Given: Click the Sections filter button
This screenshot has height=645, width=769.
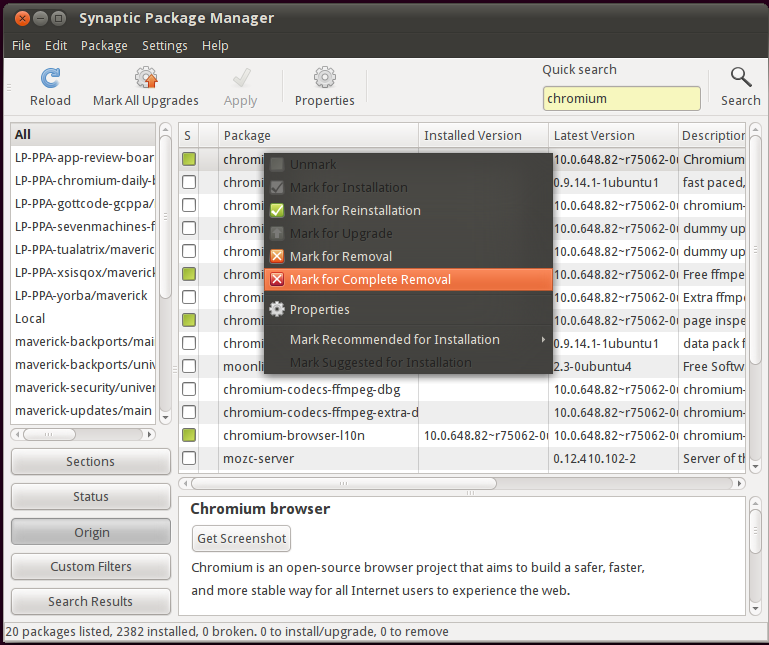Looking at the screenshot, I should [x=91, y=462].
